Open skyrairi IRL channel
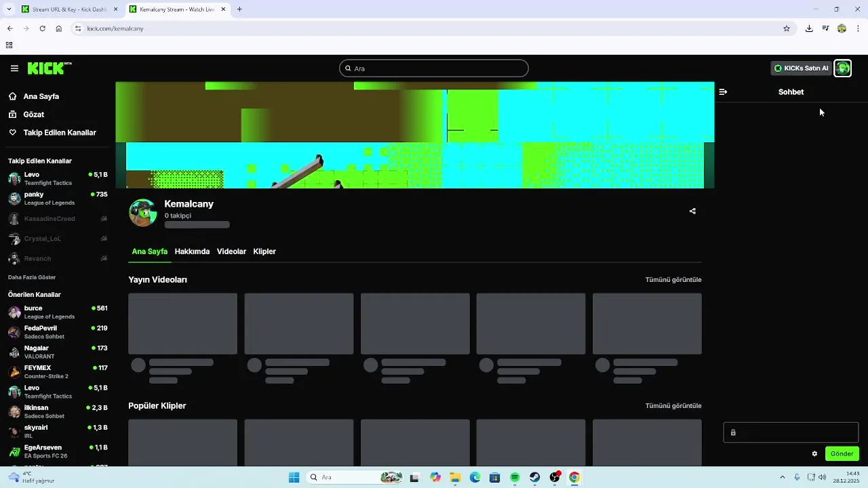The height and width of the screenshot is (488, 868). [x=58, y=432]
